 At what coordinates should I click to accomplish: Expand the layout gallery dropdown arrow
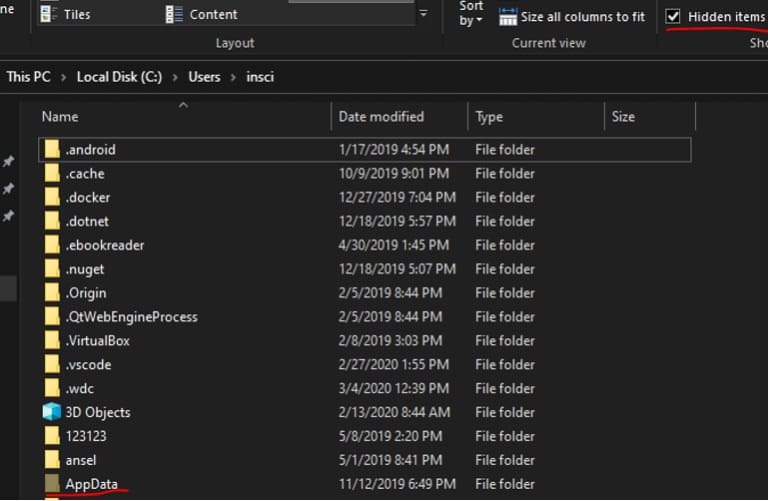coord(423,14)
